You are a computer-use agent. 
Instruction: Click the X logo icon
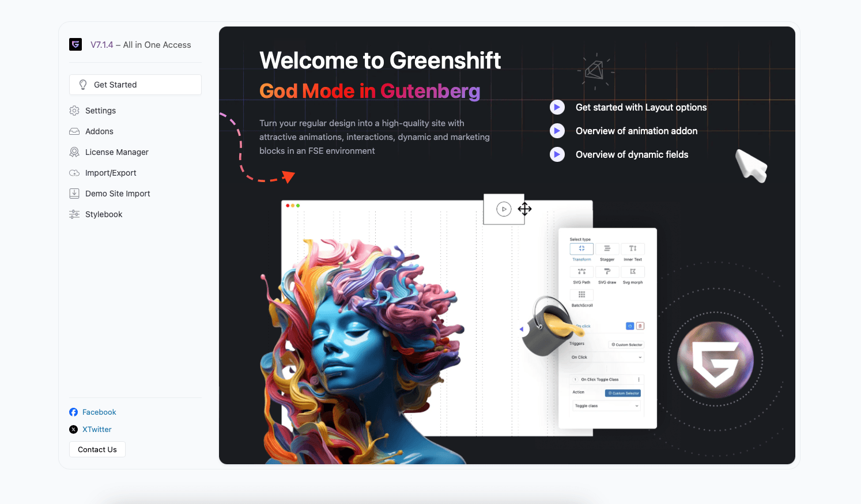click(74, 429)
